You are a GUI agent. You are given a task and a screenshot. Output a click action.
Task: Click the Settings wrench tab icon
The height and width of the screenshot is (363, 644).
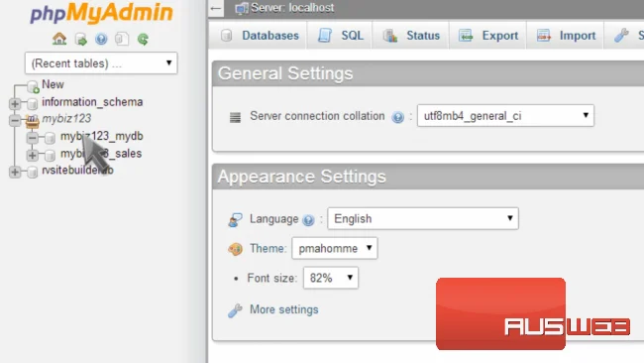(621, 36)
